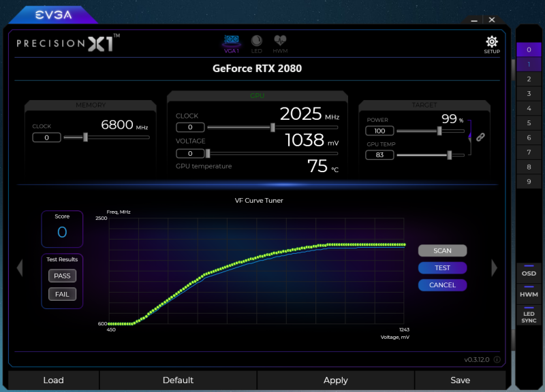Click the 99 % power reading
545x392 pixels.
tap(452, 118)
